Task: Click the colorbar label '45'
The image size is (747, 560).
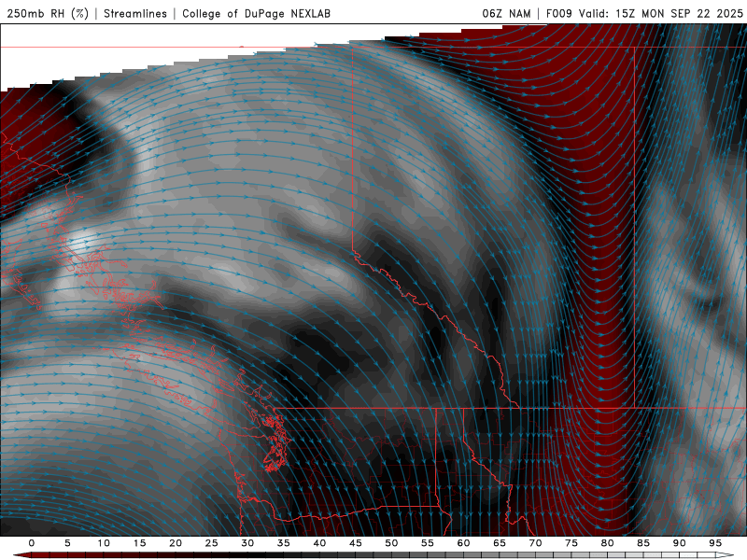Action: click(x=356, y=543)
